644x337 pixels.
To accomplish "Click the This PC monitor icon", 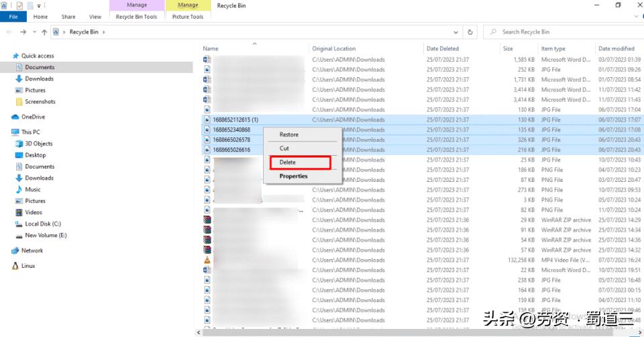I will (15, 132).
